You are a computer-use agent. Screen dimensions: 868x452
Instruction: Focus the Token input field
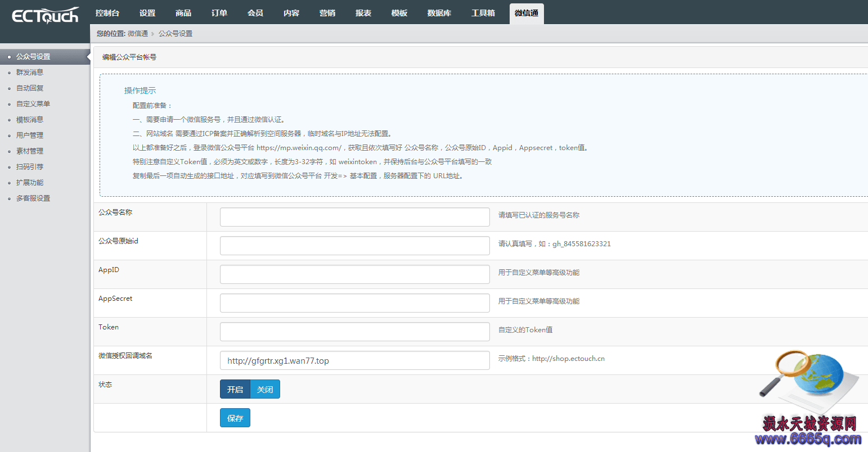point(355,332)
